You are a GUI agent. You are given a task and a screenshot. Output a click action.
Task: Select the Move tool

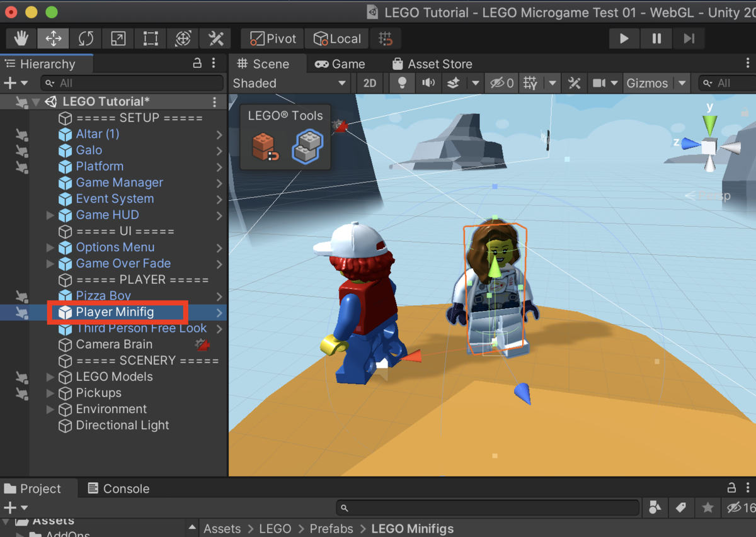[x=54, y=38]
